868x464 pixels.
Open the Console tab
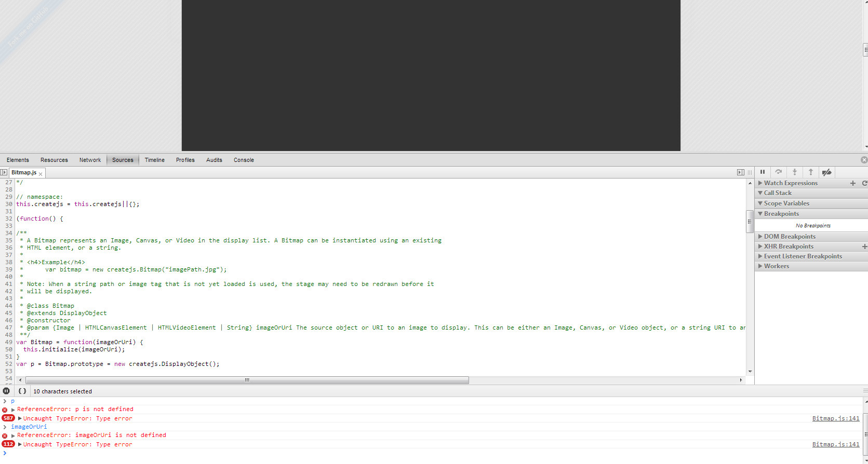click(244, 160)
